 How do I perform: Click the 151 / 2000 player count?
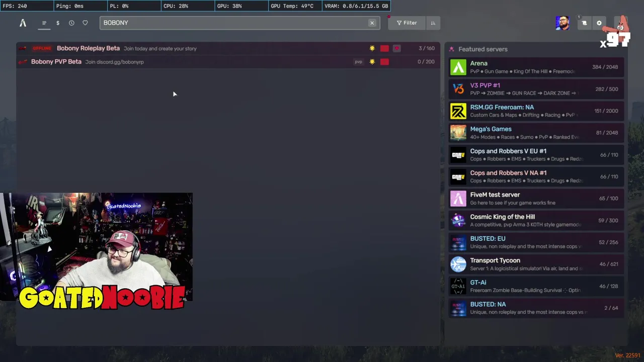tap(606, 111)
